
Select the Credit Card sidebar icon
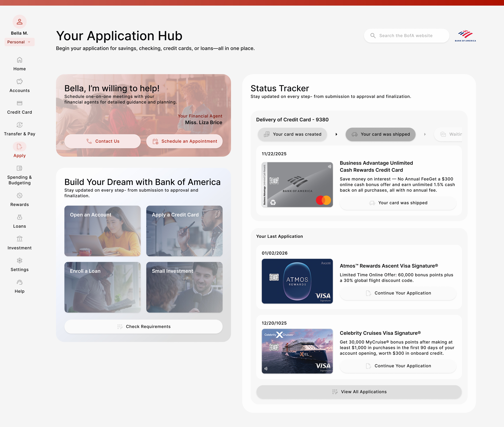[x=20, y=103]
